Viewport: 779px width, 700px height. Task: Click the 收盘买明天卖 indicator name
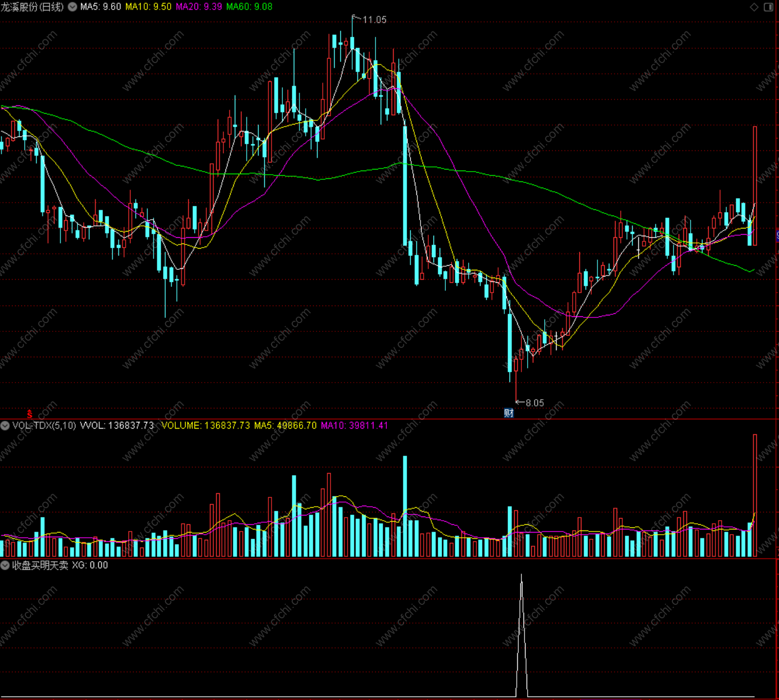point(40,565)
